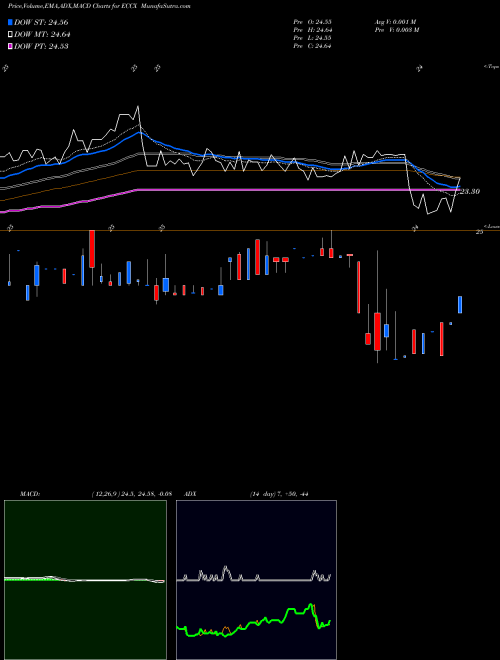Click the low marker nearest the '<Lows' label
This screenshot has height=660, width=500.
(415, 228)
